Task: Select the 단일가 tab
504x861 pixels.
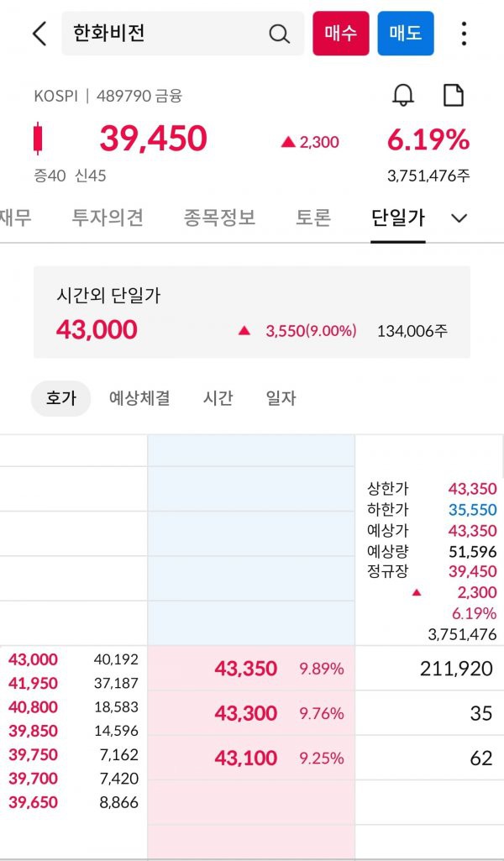Action: pos(398,218)
